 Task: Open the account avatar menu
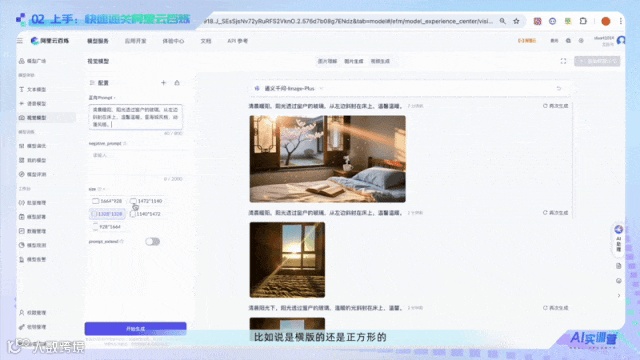[621, 40]
